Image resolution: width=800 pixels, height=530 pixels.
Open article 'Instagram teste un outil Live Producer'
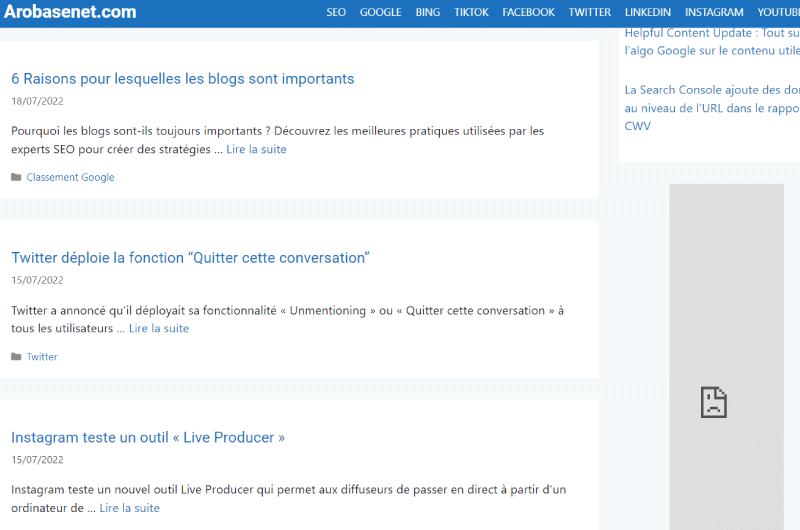coord(148,438)
